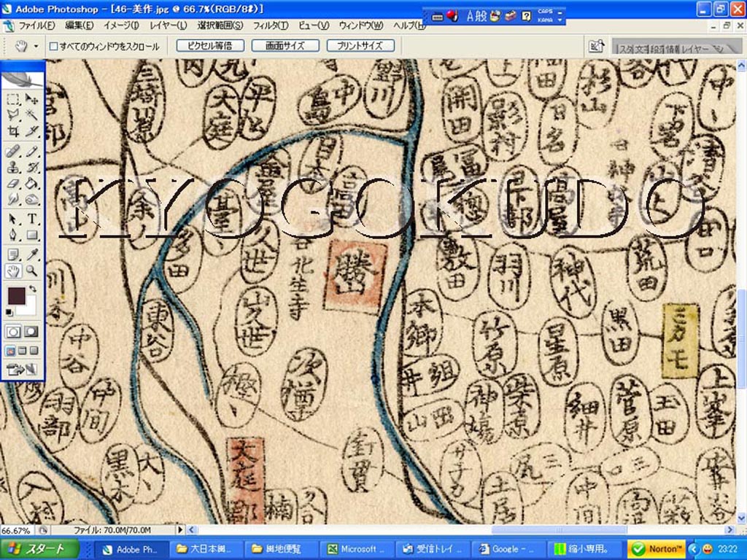The image size is (747, 560).
Task: Open the ウィンドウ(W) menu
Action: coord(360,26)
